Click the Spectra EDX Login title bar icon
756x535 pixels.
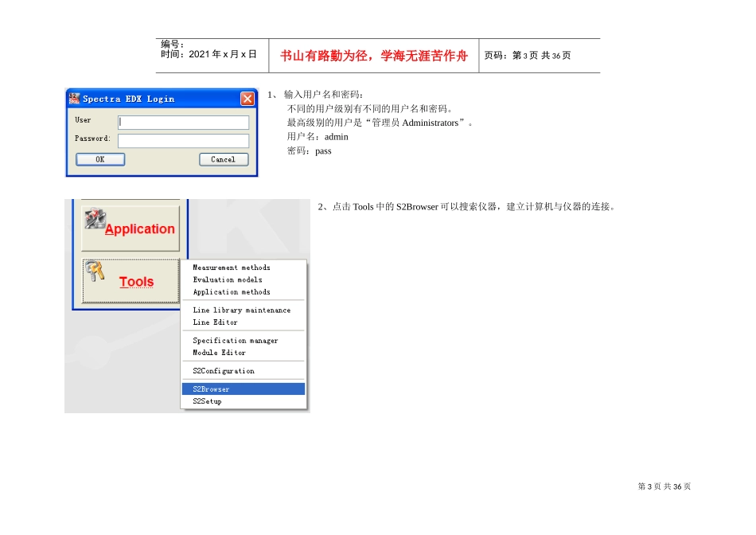tap(74, 99)
